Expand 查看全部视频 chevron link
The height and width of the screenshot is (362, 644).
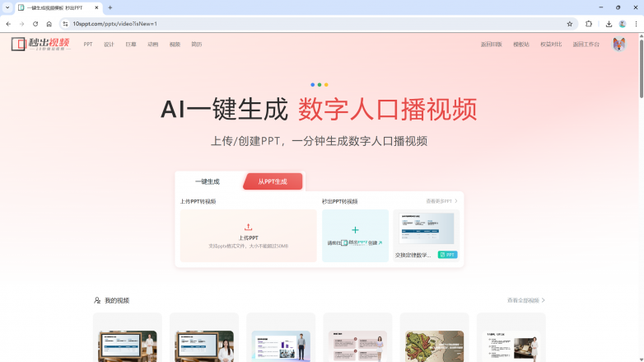[x=526, y=300]
